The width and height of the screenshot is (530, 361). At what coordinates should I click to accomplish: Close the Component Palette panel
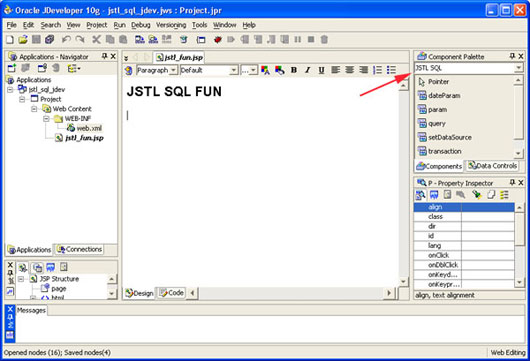point(521,56)
